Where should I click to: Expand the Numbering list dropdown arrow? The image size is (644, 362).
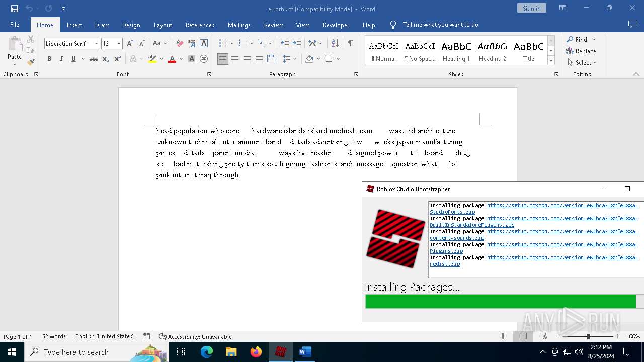(x=251, y=43)
